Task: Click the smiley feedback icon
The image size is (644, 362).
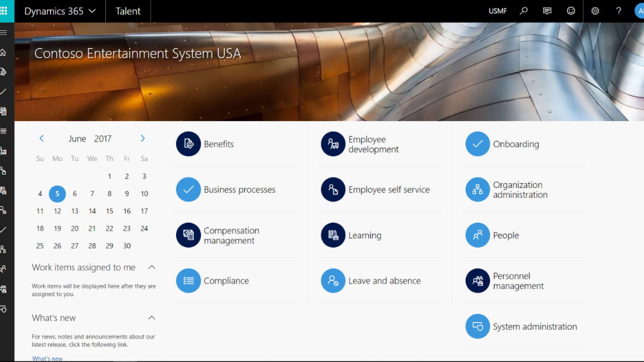Action: pyautogui.click(x=571, y=11)
